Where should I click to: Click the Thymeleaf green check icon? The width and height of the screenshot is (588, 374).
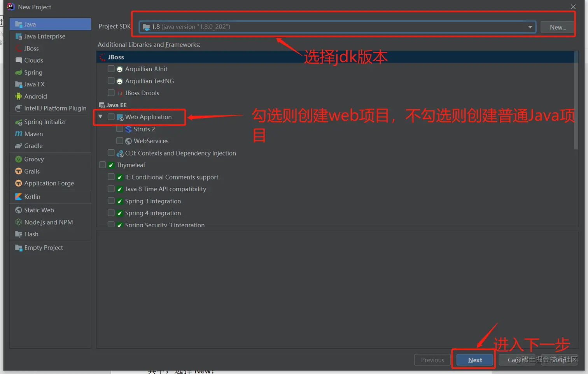(x=111, y=165)
